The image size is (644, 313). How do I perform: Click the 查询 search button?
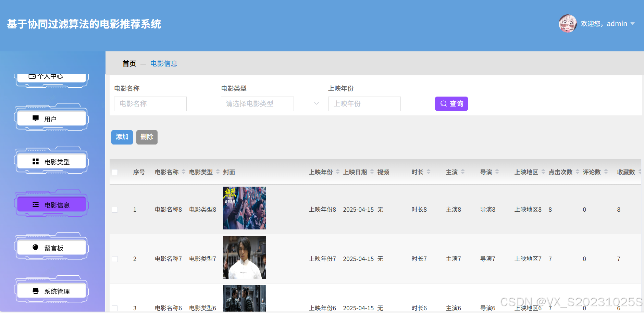[x=451, y=104]
